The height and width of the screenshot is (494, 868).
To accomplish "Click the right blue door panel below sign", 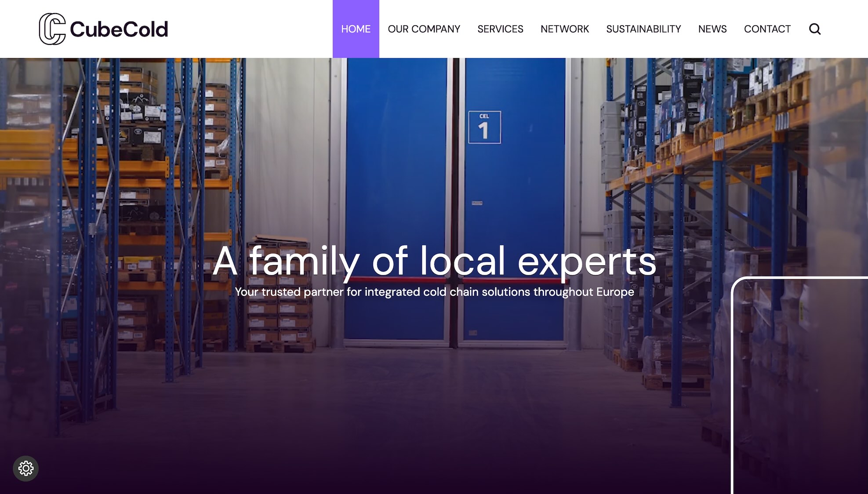I will coord(514,242).
